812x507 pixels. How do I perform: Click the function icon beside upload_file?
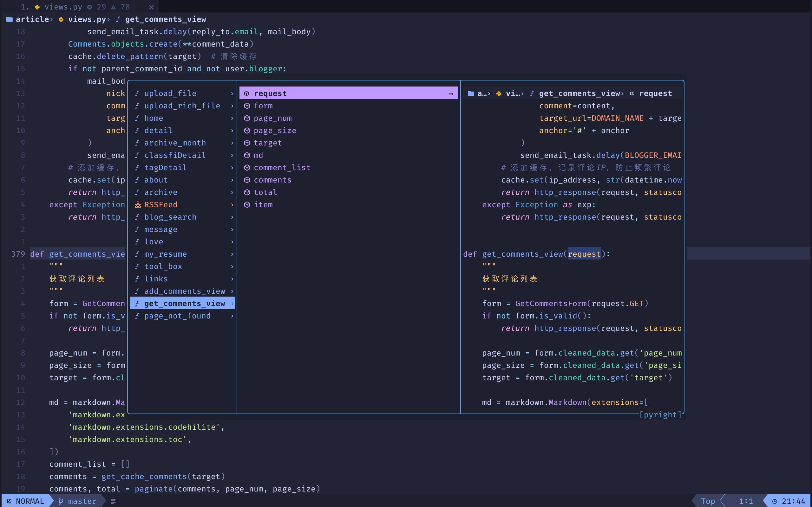(x=137, y=93)
